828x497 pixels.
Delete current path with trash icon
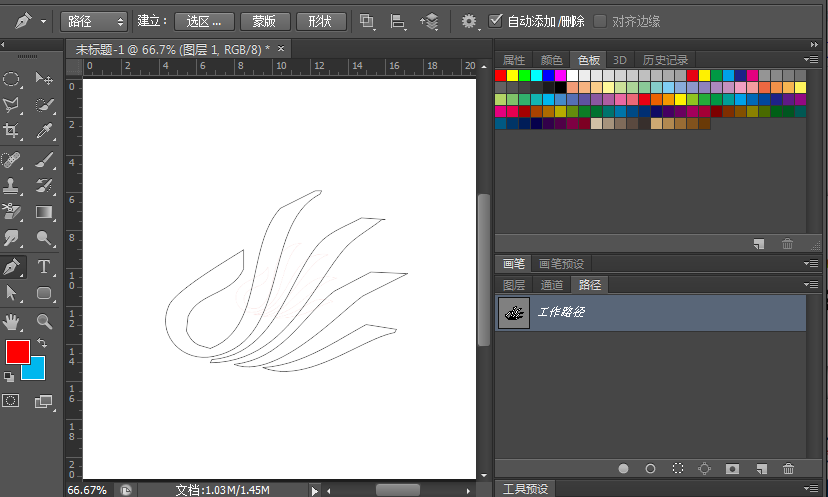point(788,468)
